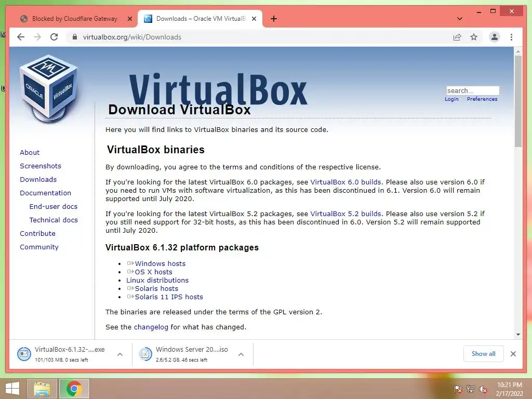Expand options for Windows Server iso download
This screenshot has width=532, height=399.
[241, 354]
